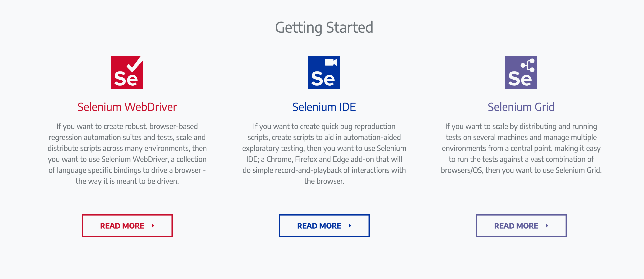This screenshot has height=279, width=644.
Task: Open READ MORE for Selenium WebDriver
Action: (x=127, y=225)
